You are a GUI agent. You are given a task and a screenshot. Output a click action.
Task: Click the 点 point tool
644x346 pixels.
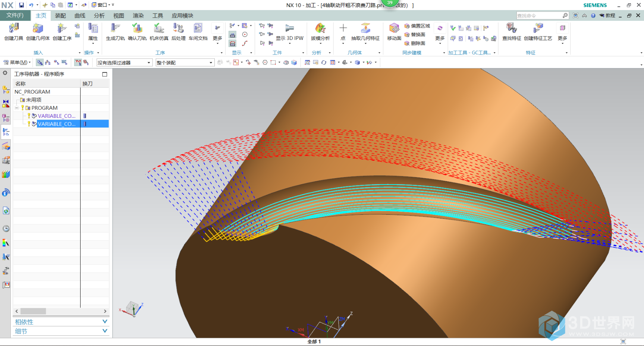(x=343, y=31)
